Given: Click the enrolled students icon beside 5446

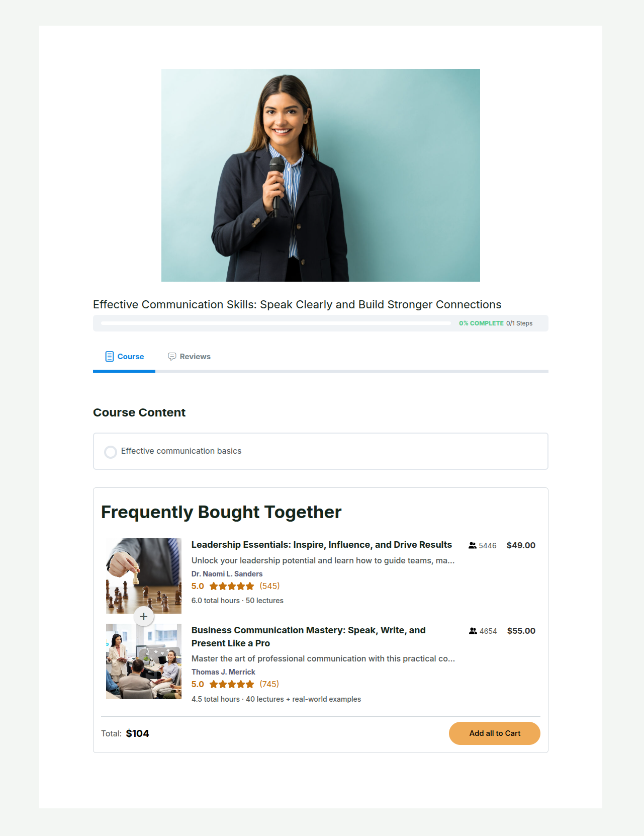Looking at the screenshot, I should coord(473,545).
